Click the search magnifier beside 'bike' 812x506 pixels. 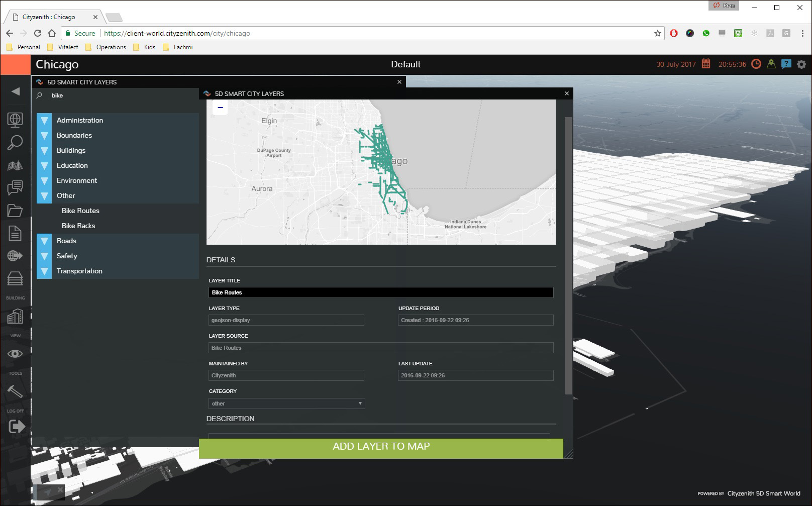(x=40, y=95)
